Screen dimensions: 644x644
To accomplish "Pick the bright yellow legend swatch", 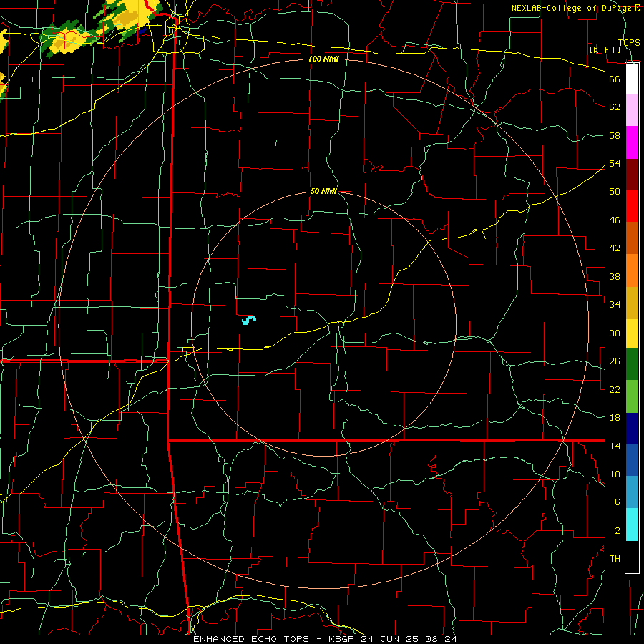I will 632,333.
